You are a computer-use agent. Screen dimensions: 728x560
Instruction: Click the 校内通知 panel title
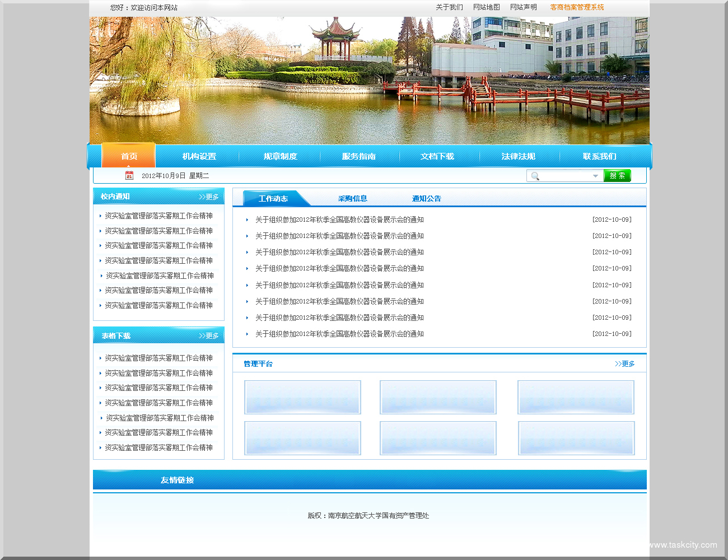pyautogui.click(x=115, y=197)
